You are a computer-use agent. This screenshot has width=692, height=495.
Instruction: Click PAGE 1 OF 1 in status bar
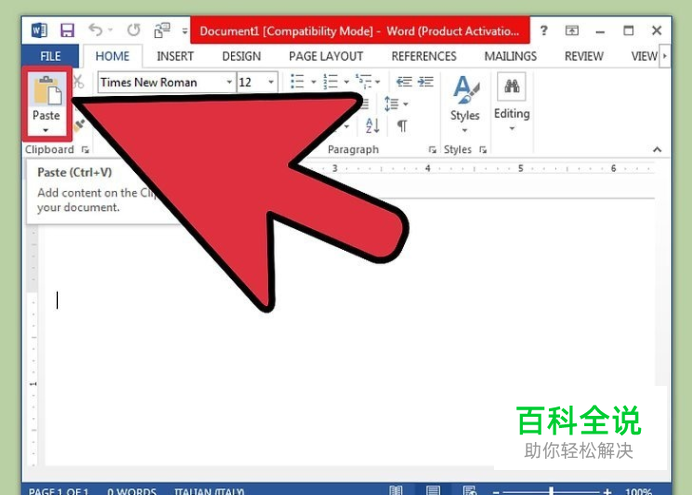59,491
